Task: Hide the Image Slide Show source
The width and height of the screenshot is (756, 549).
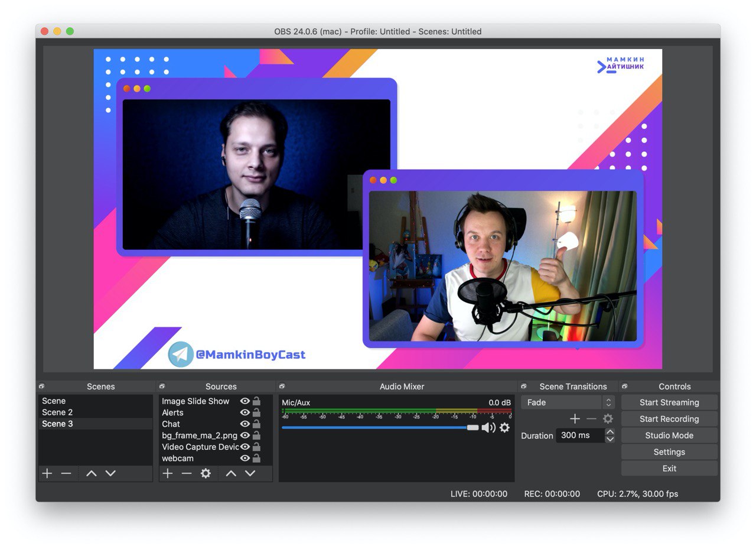Action: coord(245,401)
